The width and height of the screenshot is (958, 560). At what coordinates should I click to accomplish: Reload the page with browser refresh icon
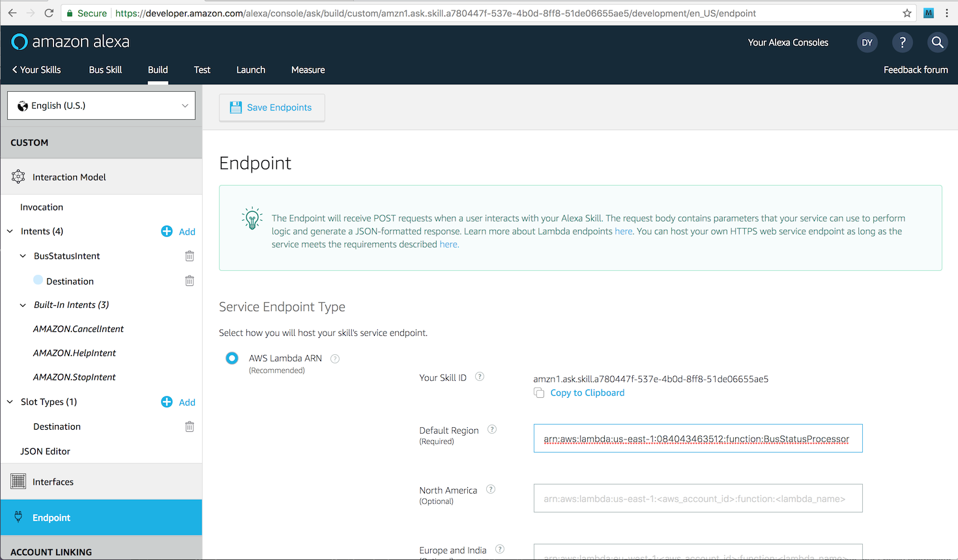[49, 13]
